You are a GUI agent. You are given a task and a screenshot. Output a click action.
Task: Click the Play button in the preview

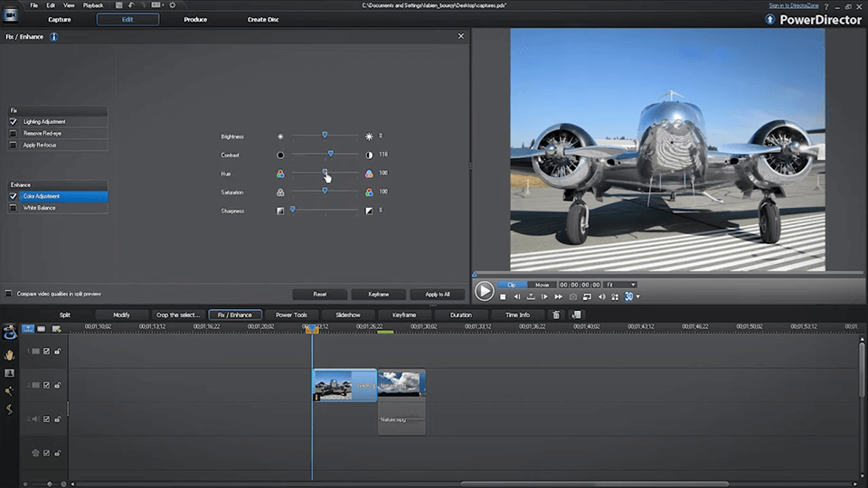pos(485,291)
